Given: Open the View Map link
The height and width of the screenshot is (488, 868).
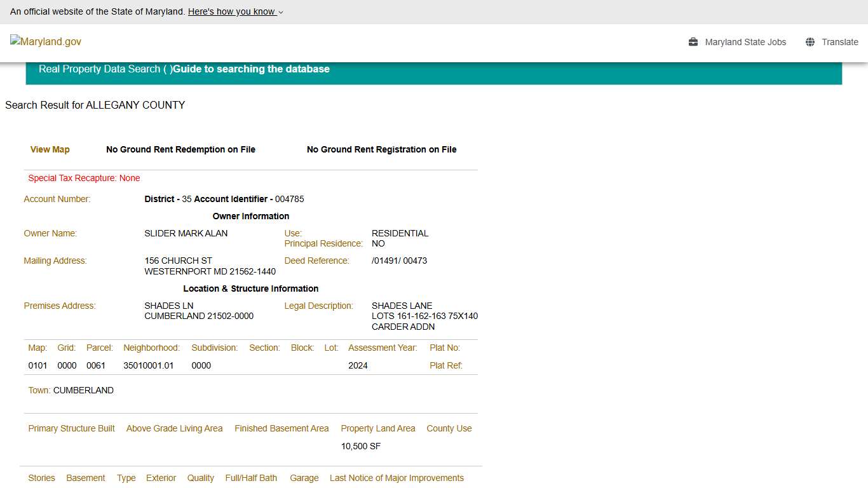Looking at the screenshot, I should tap(50, 149).
